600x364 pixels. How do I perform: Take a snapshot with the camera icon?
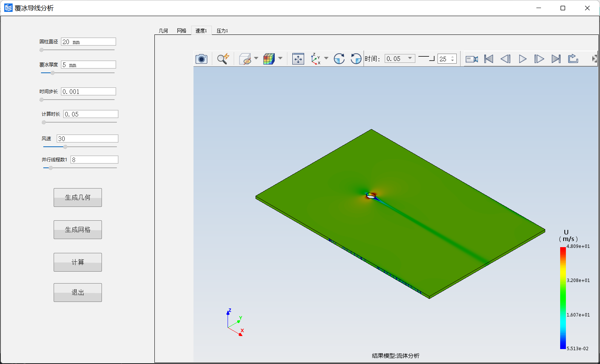point(202,59)
